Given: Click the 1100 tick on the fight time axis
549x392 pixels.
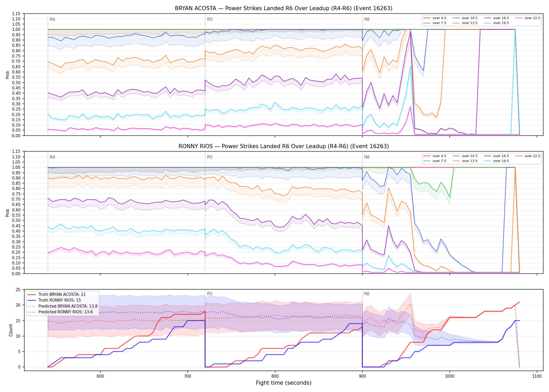Looking at the screenshot, I should pyautogui.click(x=537, y=376).
